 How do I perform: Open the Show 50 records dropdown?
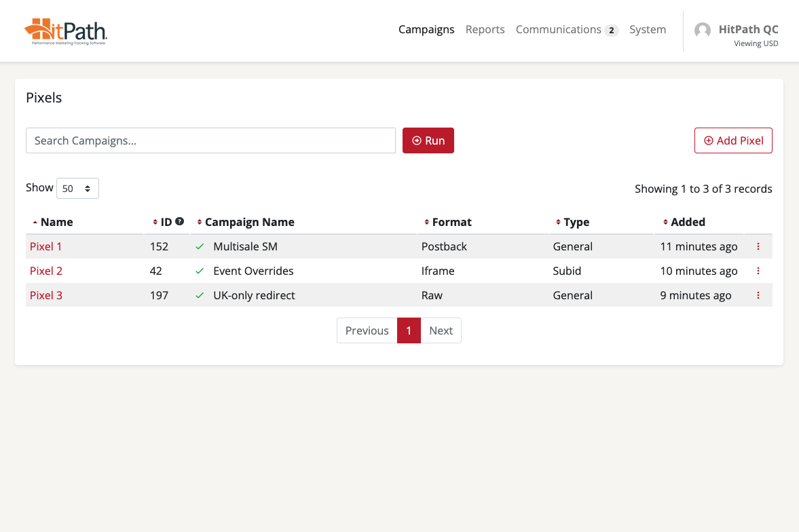click(77, 189)
